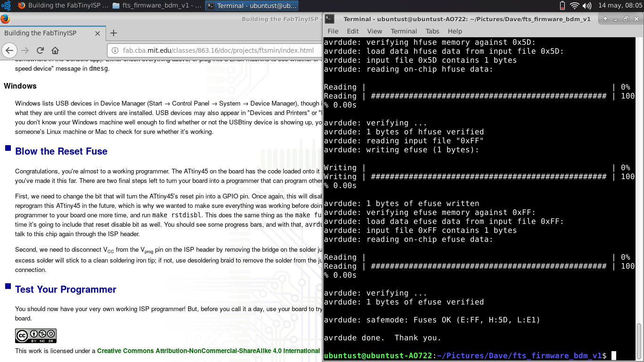This screenshot has width=644, height=362.
Task: Click the terminal command prompt line
Action: pyautogui.click(x=470, y=355)
